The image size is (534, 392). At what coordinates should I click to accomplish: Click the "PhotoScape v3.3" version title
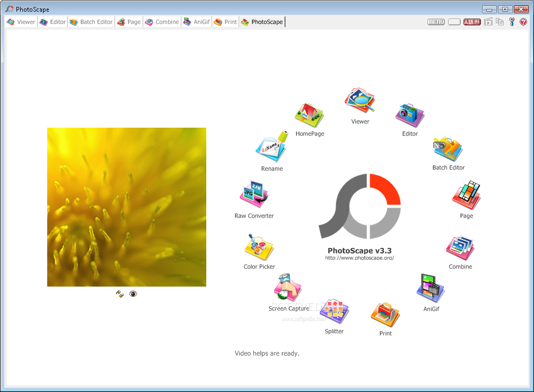click(x=360, y=251)
